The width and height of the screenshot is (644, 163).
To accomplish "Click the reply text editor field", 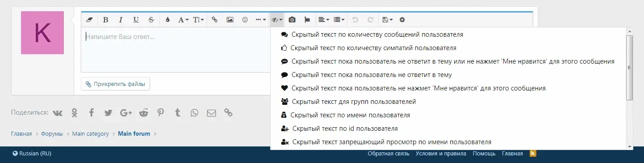I will pos(176,49).
